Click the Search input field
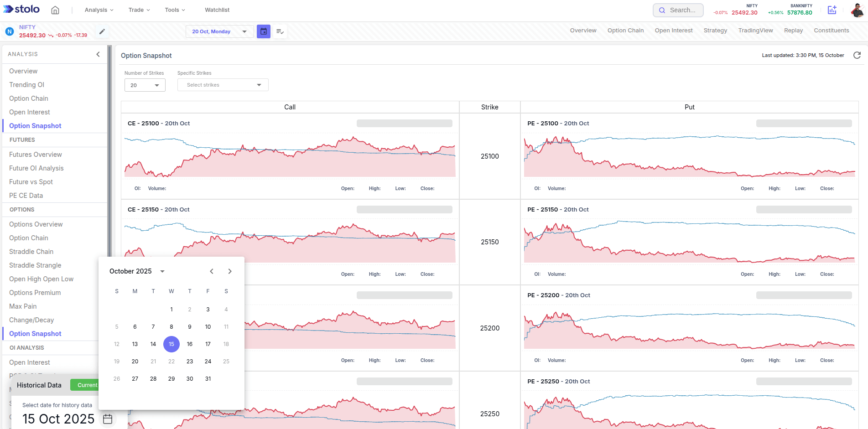The image size is (868, 429). [x=682, y=10]
